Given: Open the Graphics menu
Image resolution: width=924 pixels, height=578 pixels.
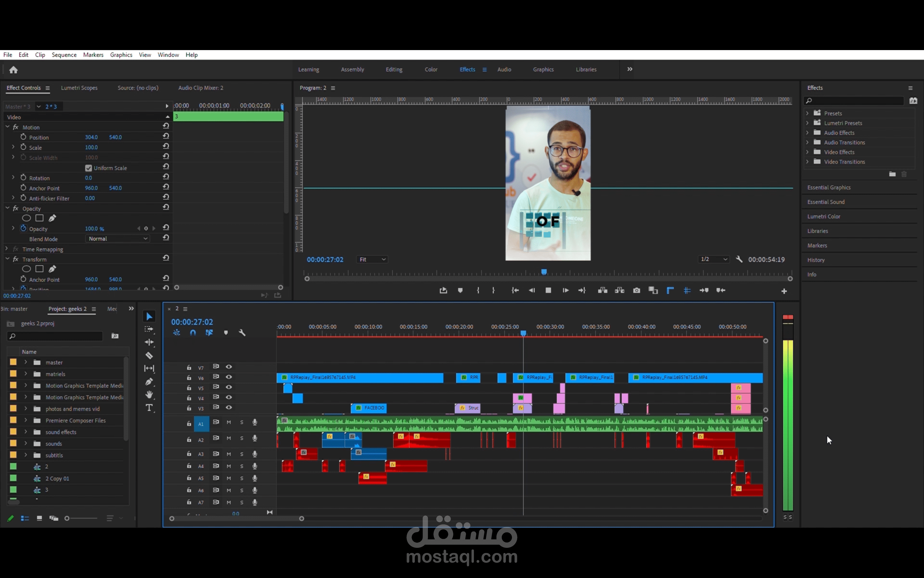Looking at the screenshot, I should pyautogui.click(x=121, y=55).
